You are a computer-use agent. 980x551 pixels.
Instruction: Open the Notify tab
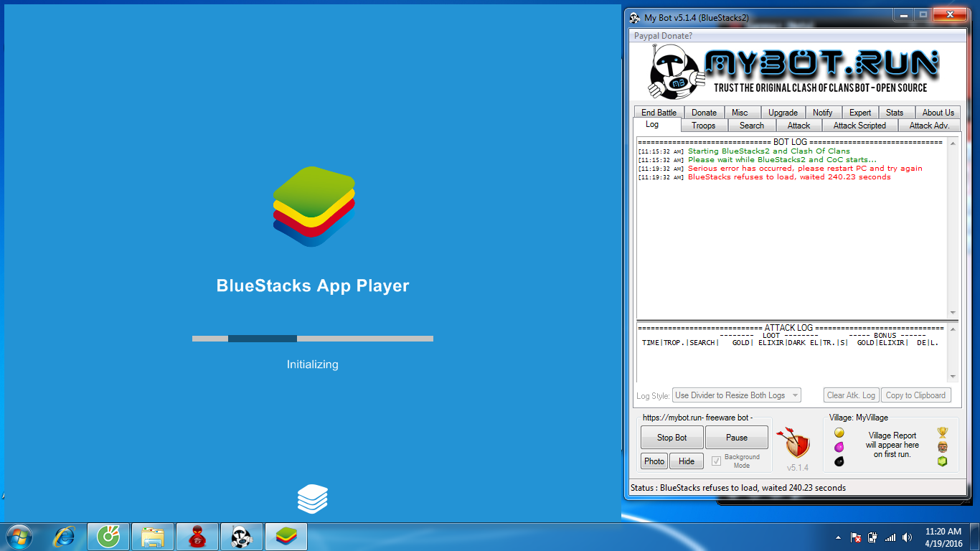[823, 113]
